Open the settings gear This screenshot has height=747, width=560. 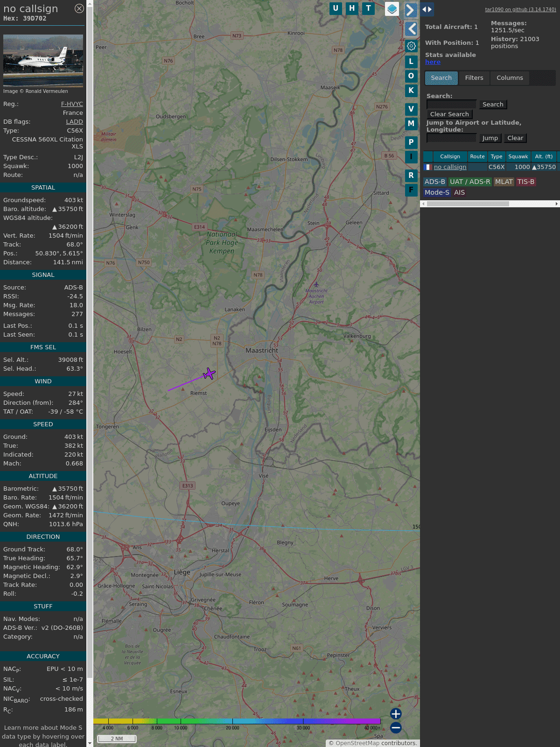point(411,46)
